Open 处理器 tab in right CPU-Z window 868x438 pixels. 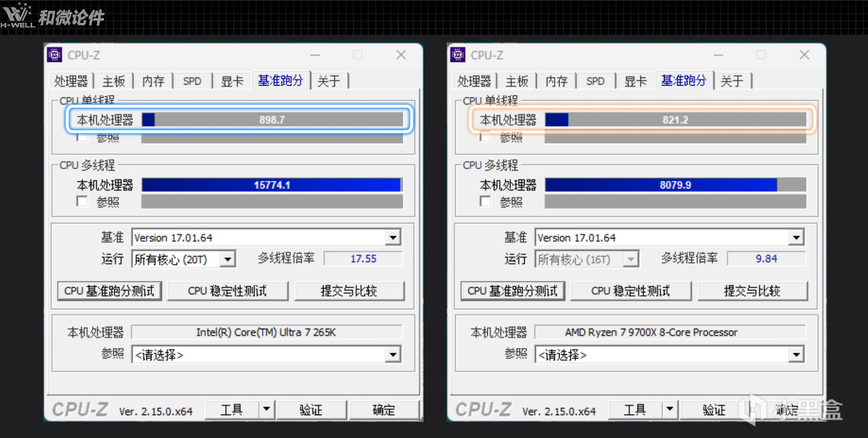coord(474,81)
